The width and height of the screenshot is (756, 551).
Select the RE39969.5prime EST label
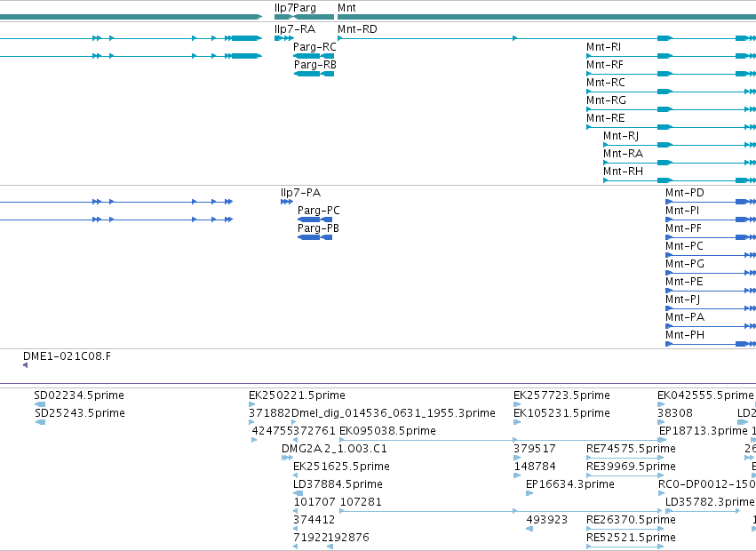coord(631,467)
